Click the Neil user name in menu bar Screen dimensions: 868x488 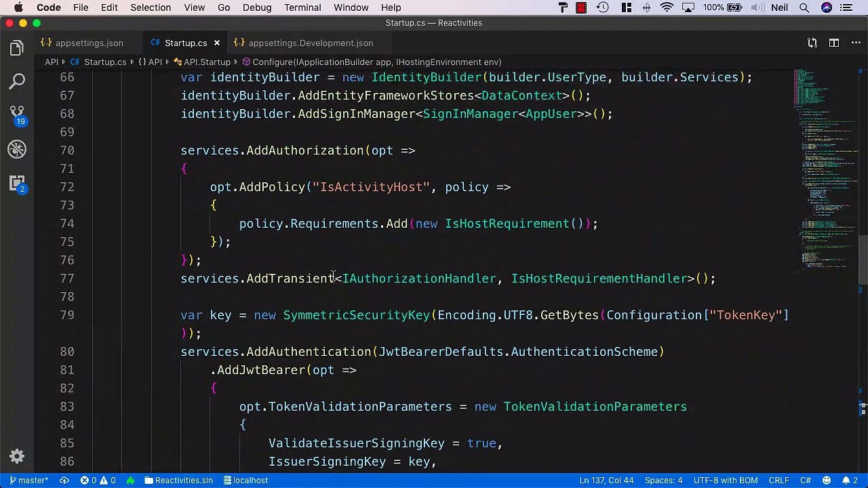click(781, 7)
